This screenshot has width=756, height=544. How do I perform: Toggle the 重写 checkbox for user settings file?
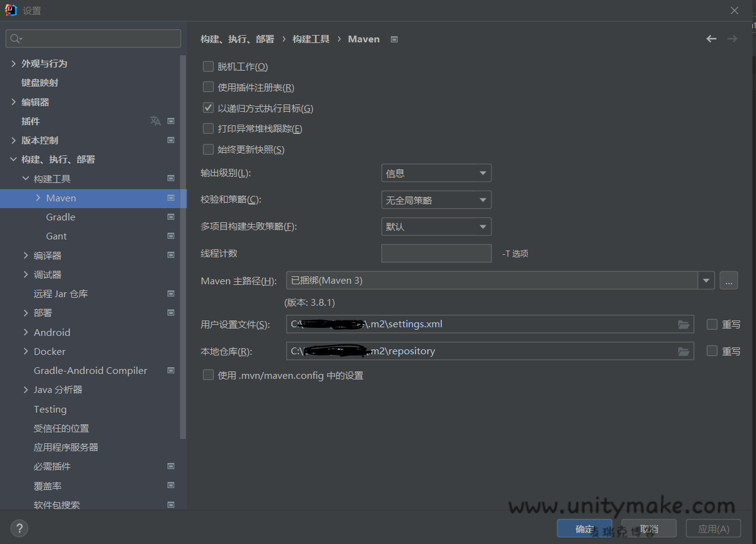pos(712,324)
